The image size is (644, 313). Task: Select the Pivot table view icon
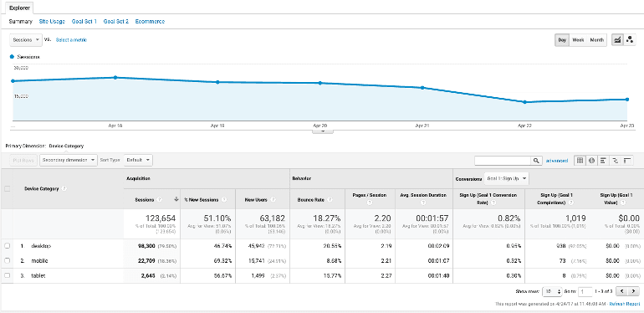(x=626, y=161)
